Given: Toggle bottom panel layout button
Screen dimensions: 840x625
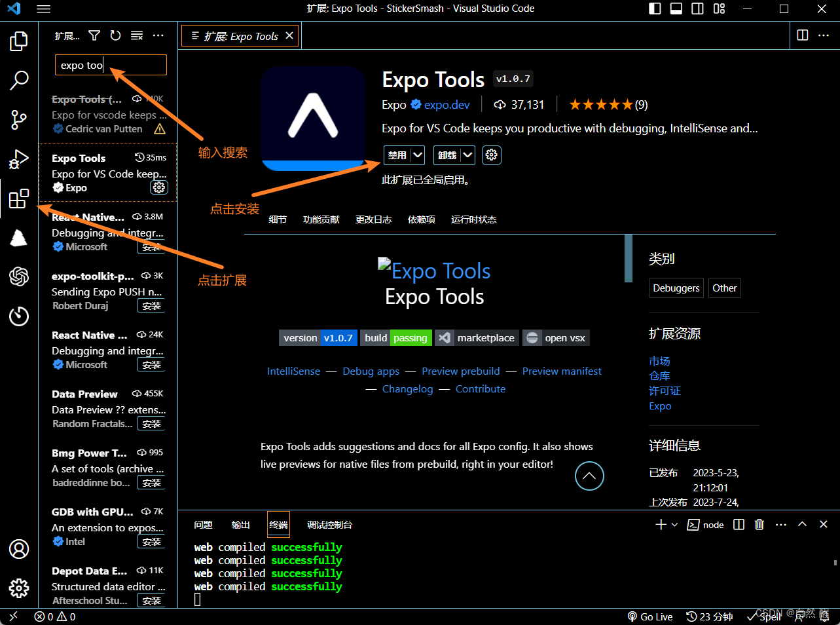Looking at the screenshot, I should [x=676, y=9].
